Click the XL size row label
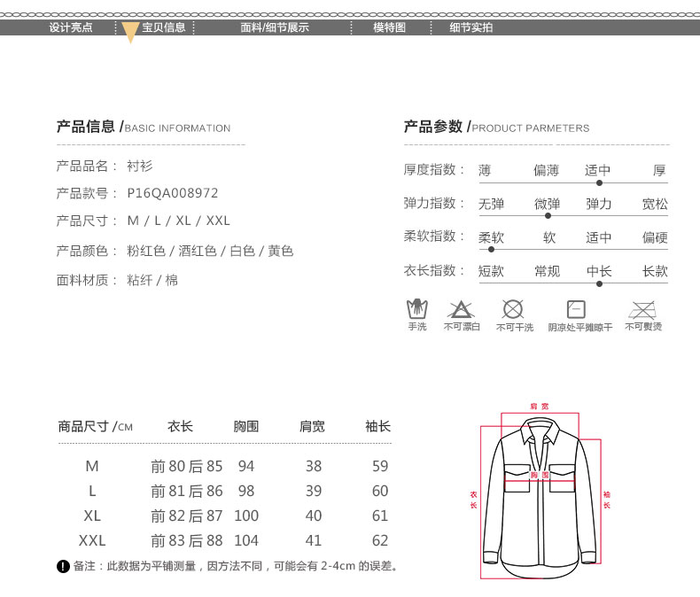 coord(92,516)
